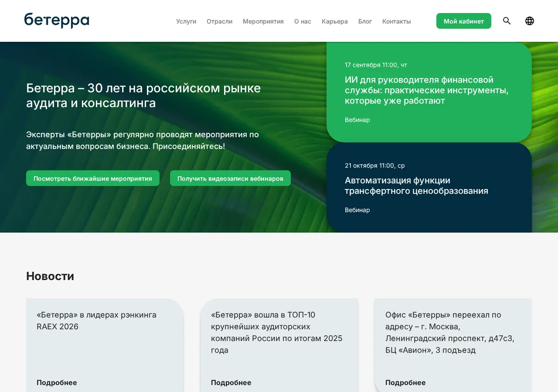This screenshot has height=392, width=558.
Task: Open the О нас page
Action: click(x=303, y=21)
